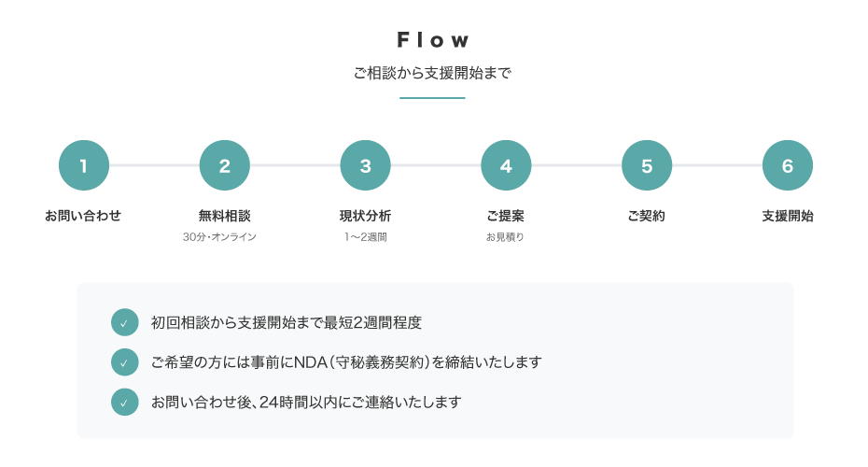Select the 現状分析 step label
This screenshot has height=467, width=868.
coord(366,216)
